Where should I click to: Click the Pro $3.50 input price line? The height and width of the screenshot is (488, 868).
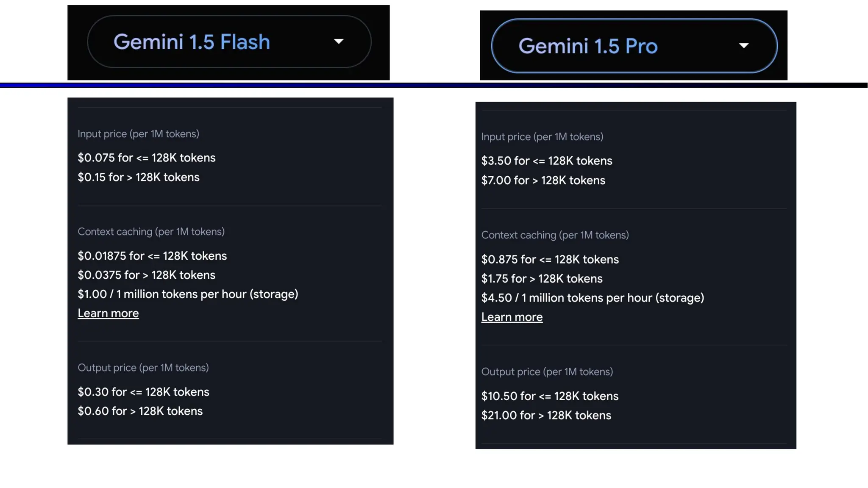pyautogui.click(x=546, y=161)
